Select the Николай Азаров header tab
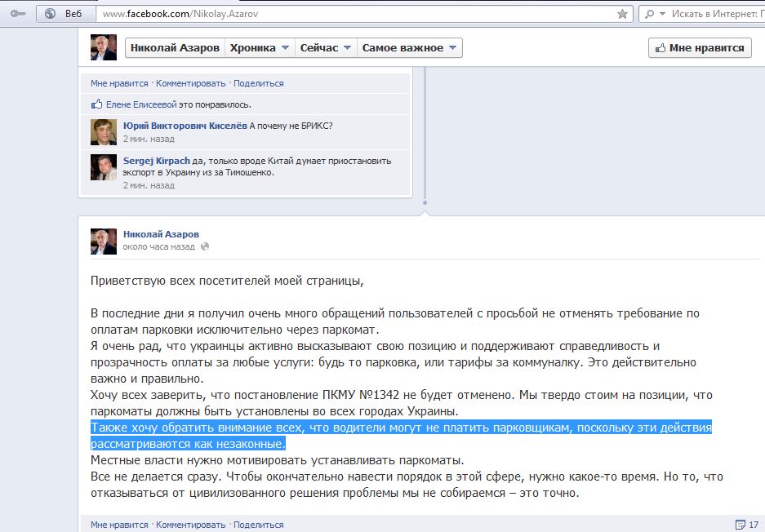Image resolution: width=765 pixels, height=532 pixels. click(x=174, y=48)
